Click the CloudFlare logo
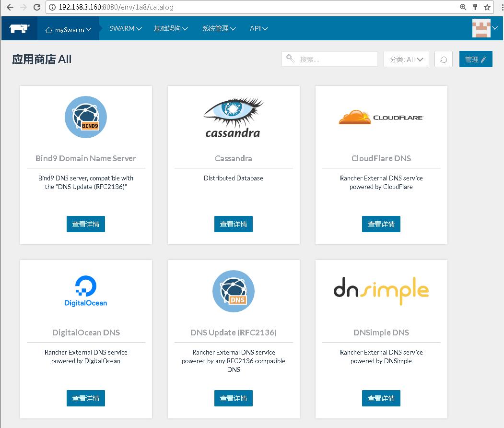This screenshot has width=504, height=428. [381, 118]
